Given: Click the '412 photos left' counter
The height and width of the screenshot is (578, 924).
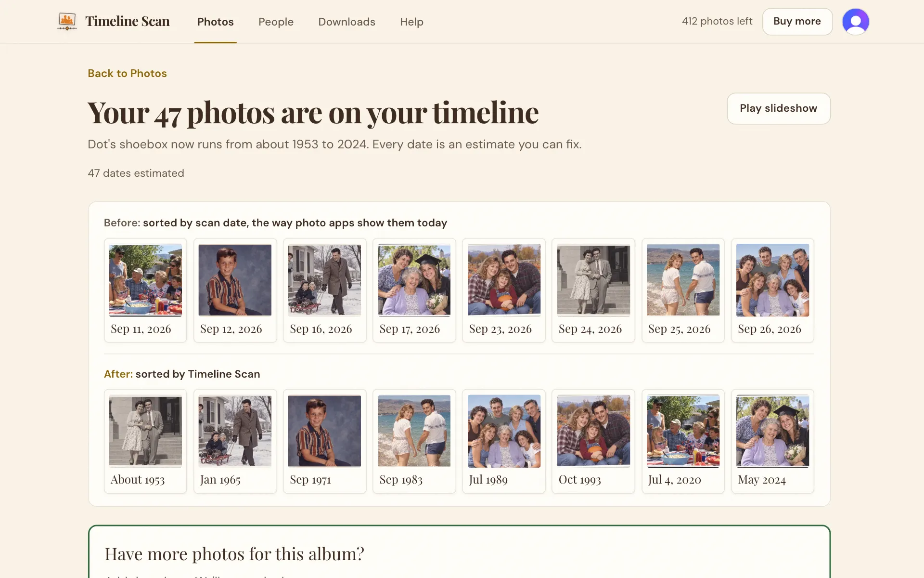Looking at the screenshot, I should pos(717,21).
